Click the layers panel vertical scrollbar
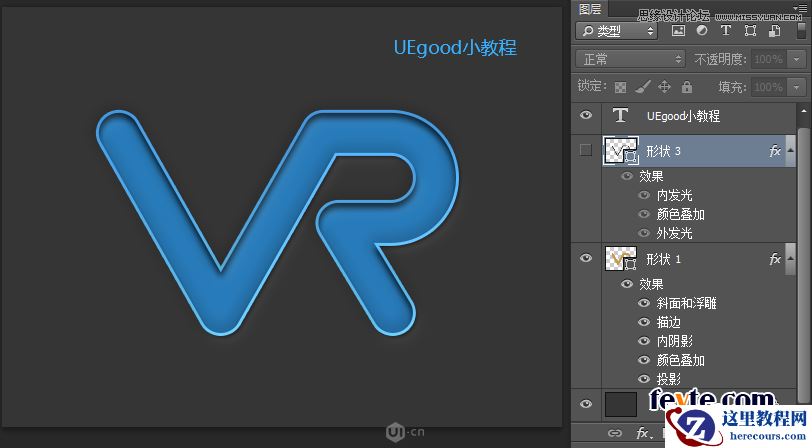This screenshot has width=812, height=448. 804,264
